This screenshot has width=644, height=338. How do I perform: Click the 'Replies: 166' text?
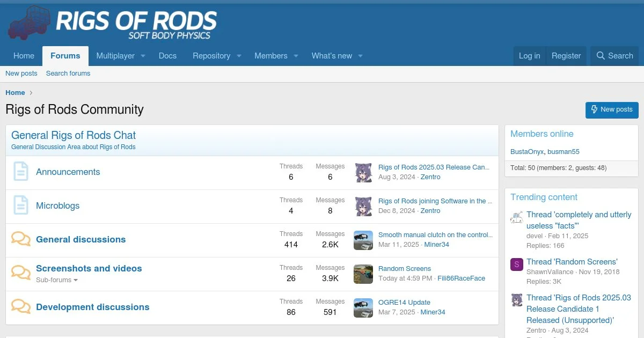pos(545,246)
